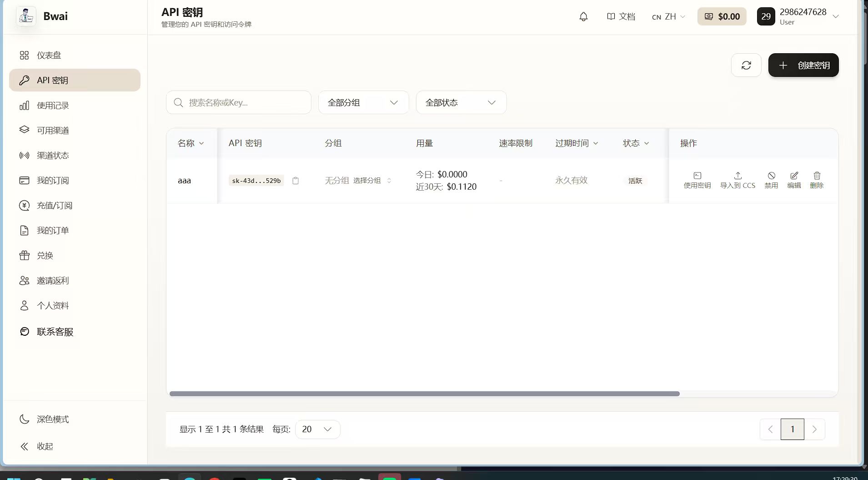The image size is (868, 480).
Task: Disable key aaa via 禁用
Action: (x=771, y=181)
